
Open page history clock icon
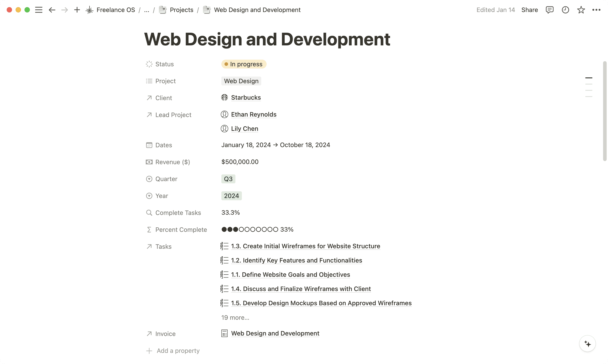565,10
